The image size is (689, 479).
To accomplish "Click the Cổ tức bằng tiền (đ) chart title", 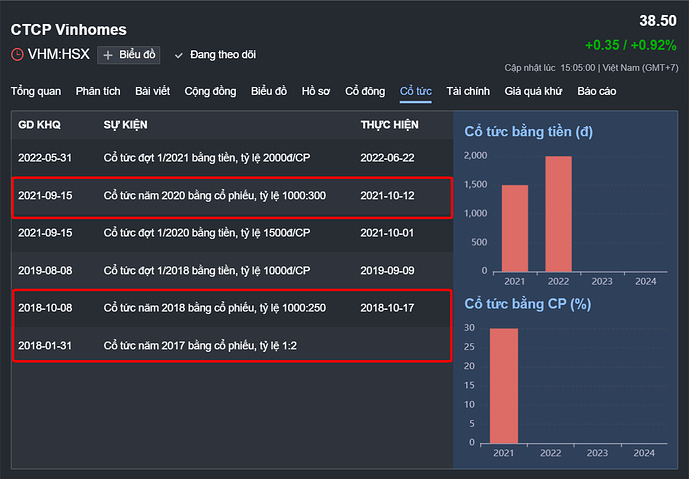I will pos(529,131).
